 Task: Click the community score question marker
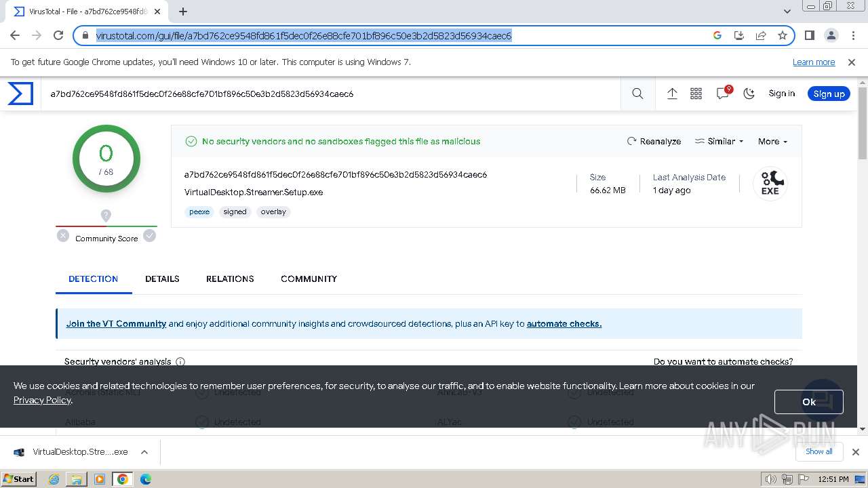pos(106,216)
